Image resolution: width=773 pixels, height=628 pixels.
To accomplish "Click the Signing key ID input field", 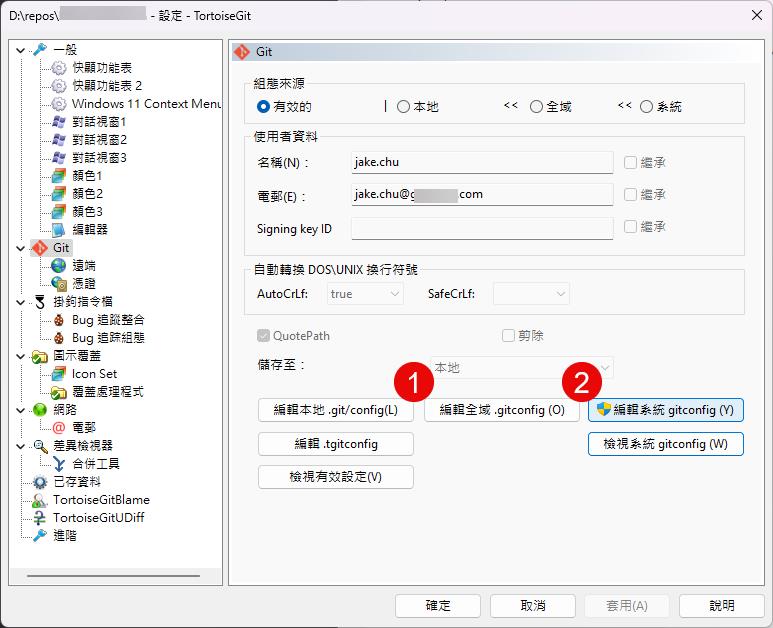I will tap(482, 228).
